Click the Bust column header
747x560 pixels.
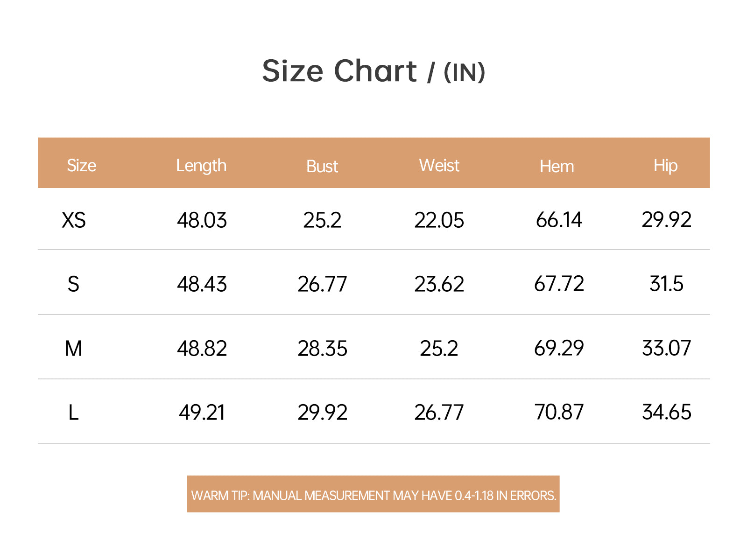[x=322, y=166]
